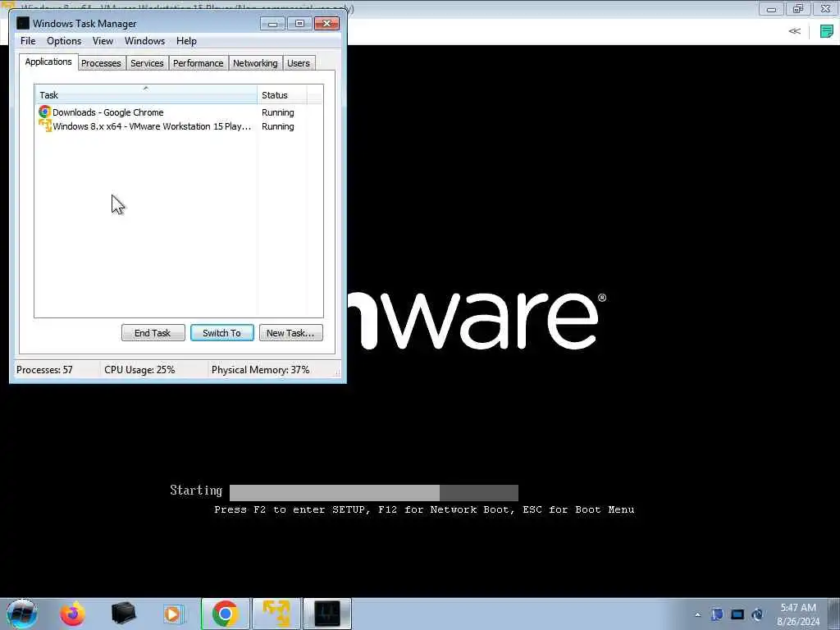840x630 pixels.
Task: Open the clock showing 5:47 AM
Action: click(x=798, y=614)
